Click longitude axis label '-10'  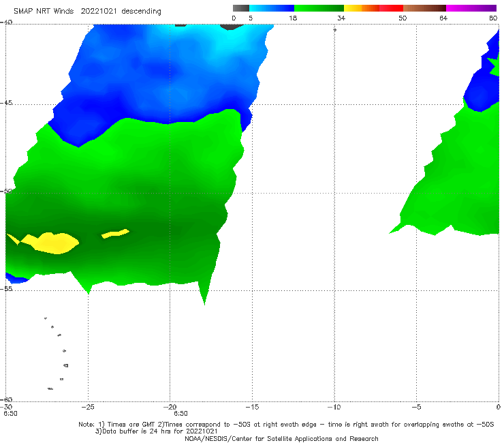(x=334, y=407)
